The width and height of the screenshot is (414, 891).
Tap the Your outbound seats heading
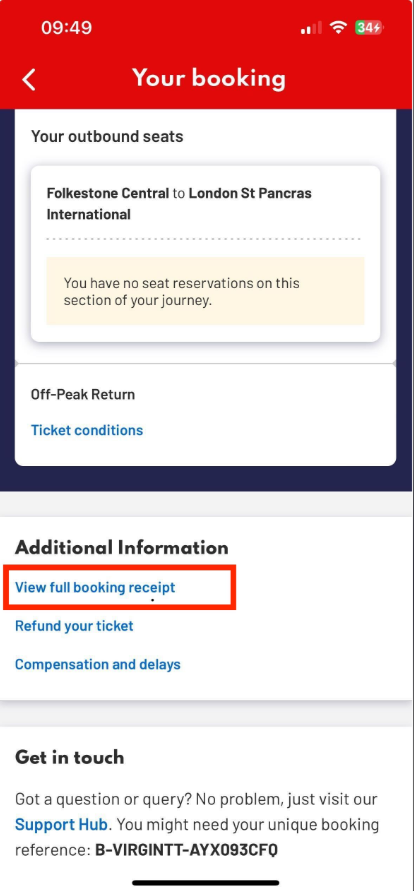point(107,136)
